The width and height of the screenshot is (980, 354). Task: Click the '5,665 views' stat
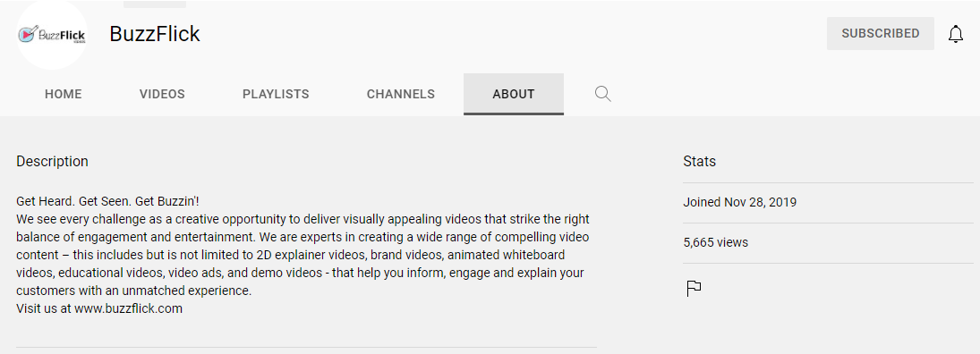coord(716,242)
